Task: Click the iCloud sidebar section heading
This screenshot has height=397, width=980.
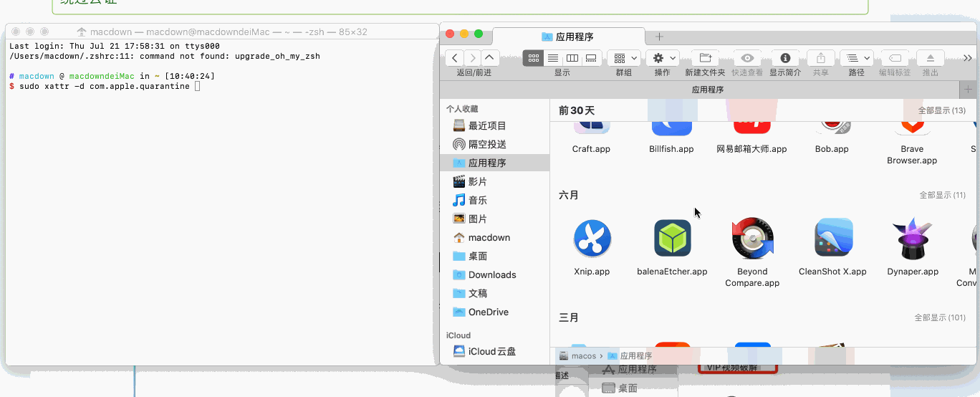Action: point(458,335)
